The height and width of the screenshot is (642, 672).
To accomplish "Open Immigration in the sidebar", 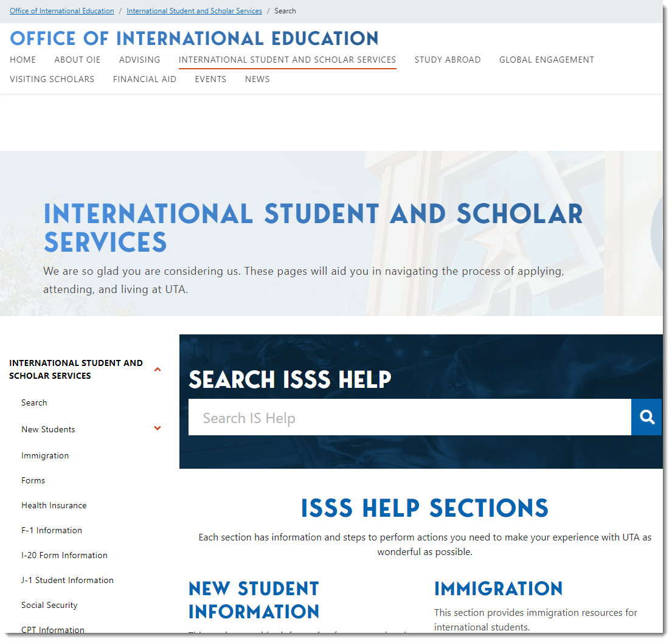I will (45, 455).
